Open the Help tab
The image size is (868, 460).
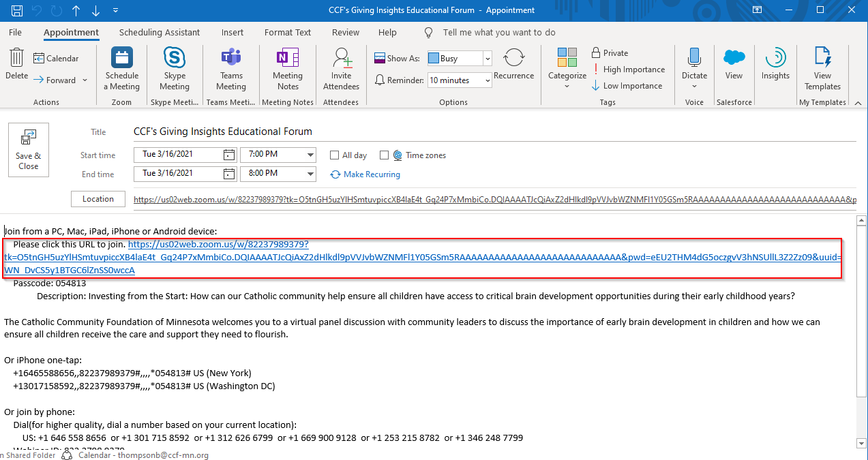click(x=387, y=32)
